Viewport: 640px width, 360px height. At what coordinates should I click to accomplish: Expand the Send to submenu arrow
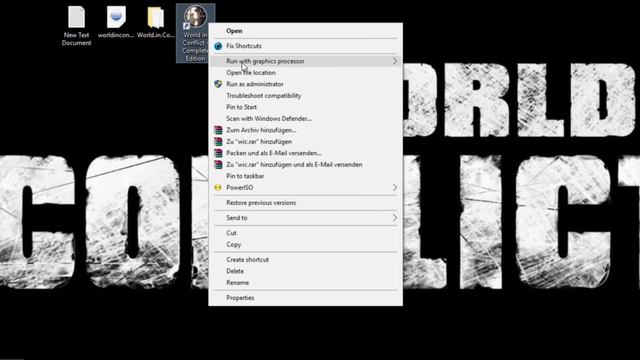395,218
